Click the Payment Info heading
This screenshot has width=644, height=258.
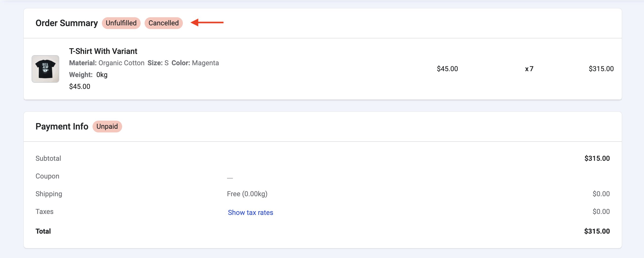[x=62, y=127]
